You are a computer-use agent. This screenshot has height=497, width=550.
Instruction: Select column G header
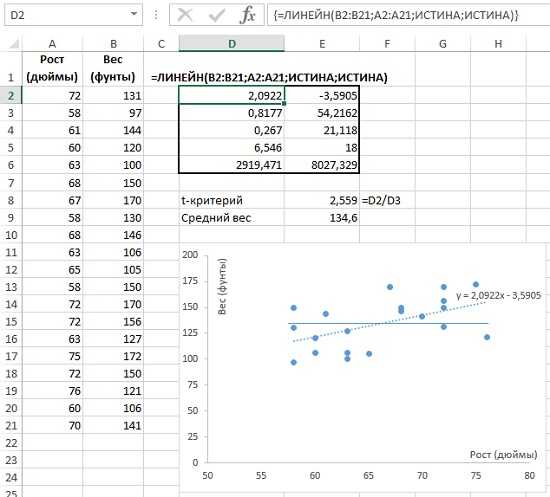pyautogui.click(x=443, y=44)
